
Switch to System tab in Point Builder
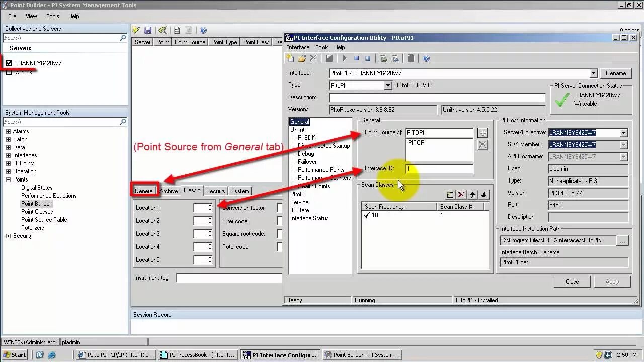(240, 191)
